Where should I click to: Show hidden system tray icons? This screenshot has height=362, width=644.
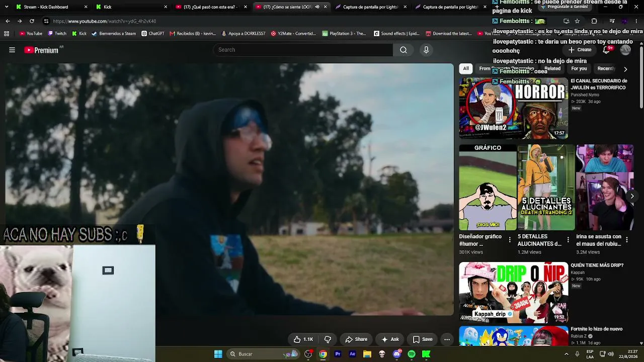(567, 354)
